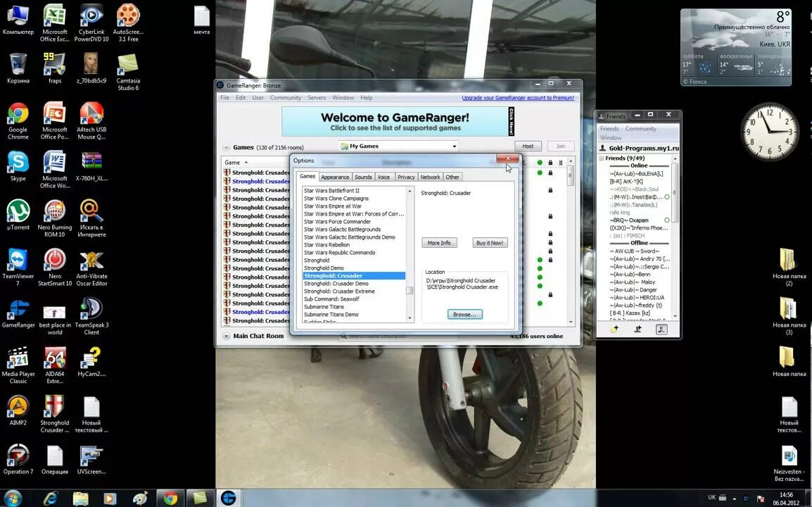
Task: Open the Stronghold Crusader desktop shortcut
Action: 54,413
